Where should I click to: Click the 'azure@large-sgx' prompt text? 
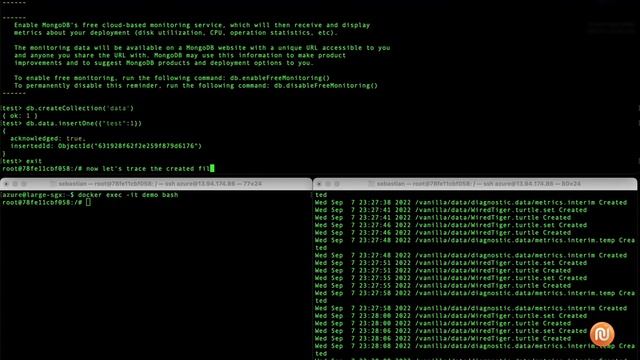point(34,195)
